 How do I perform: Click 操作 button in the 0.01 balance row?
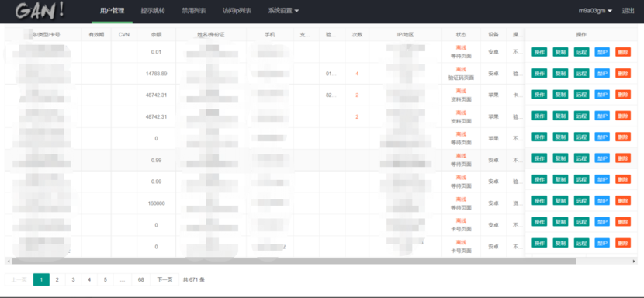(539, 52)
